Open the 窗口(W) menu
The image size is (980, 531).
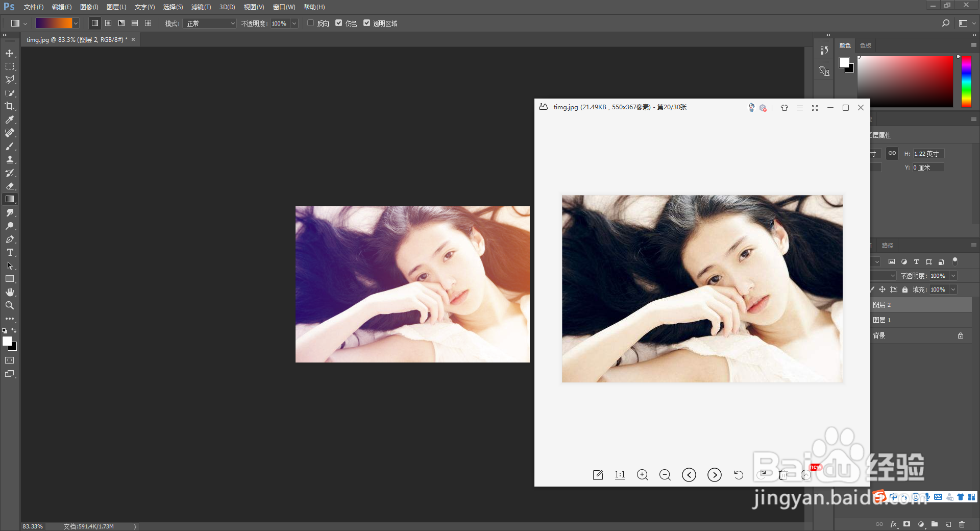click(x=284, y=7)
